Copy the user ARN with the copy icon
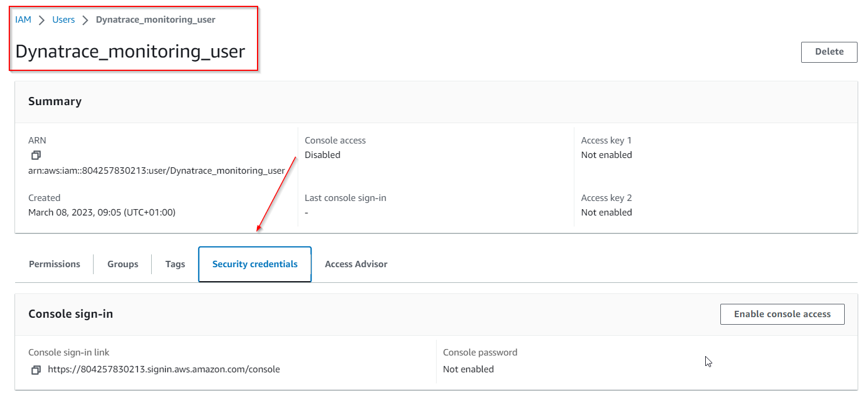The height and width of the screenshot is (413, 868). coord(36,155)
